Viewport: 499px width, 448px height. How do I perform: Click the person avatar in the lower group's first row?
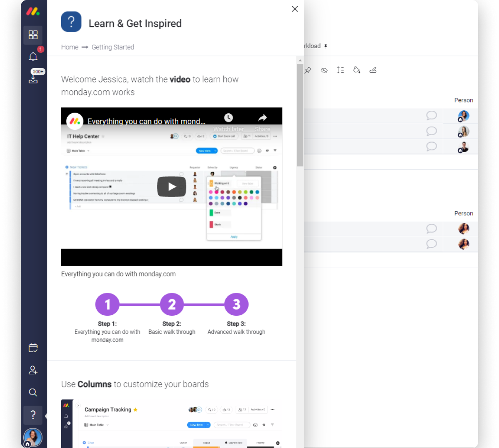click(464, 229)
